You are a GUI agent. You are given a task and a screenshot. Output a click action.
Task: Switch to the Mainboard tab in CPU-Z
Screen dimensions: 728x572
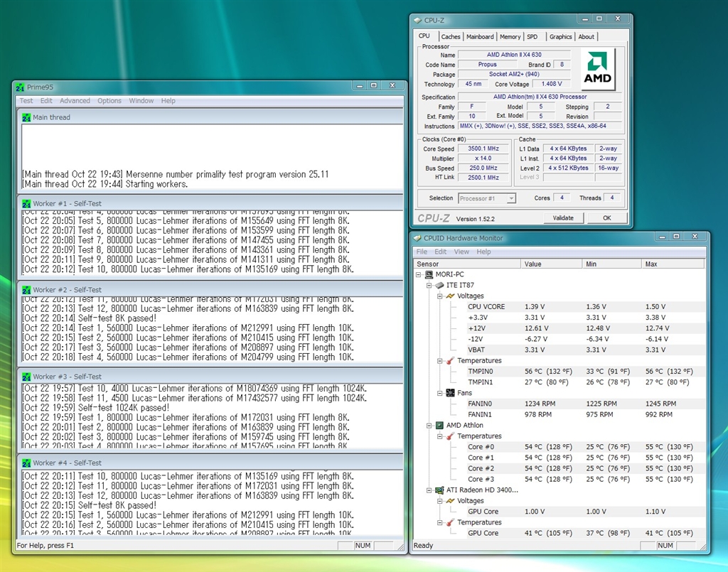[x=480, y=37]
